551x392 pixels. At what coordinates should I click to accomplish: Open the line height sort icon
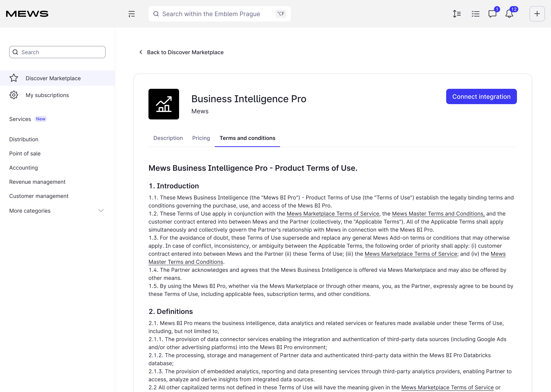pos(457,14)
